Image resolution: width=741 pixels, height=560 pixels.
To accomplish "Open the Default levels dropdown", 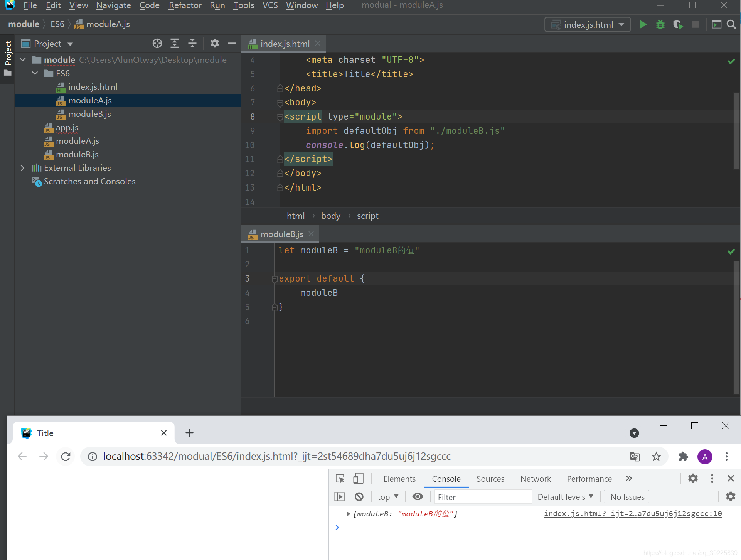I will 565,497.
